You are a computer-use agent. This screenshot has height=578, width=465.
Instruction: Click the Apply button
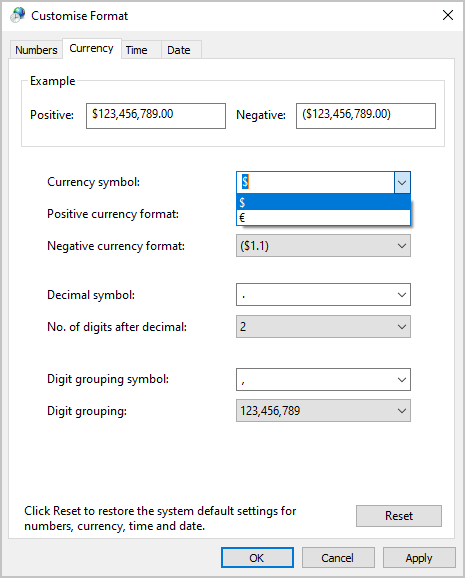tap(419, 558)
